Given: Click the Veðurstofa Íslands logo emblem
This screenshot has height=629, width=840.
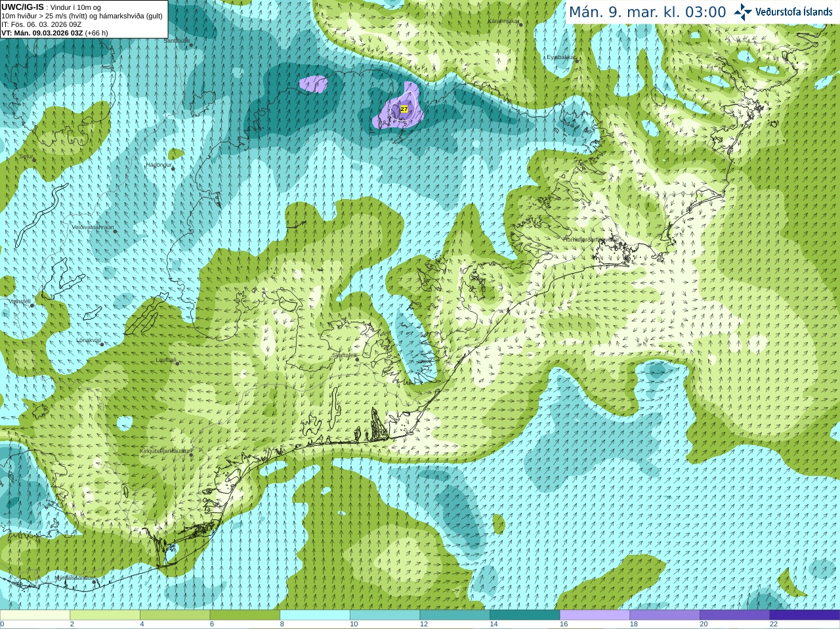Looking at the screenshot, I should click(743, 12).
